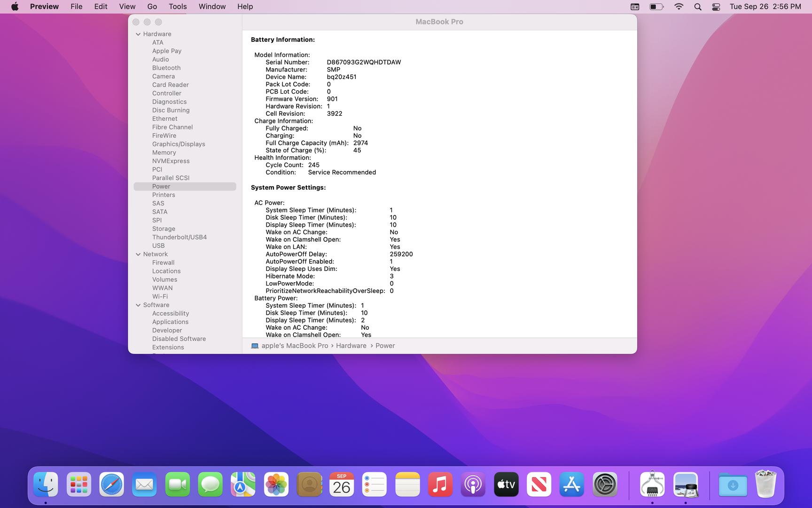The image size is (812, 508).
Task: Collapse the Hardware section
Action: (x=138, y=34)
